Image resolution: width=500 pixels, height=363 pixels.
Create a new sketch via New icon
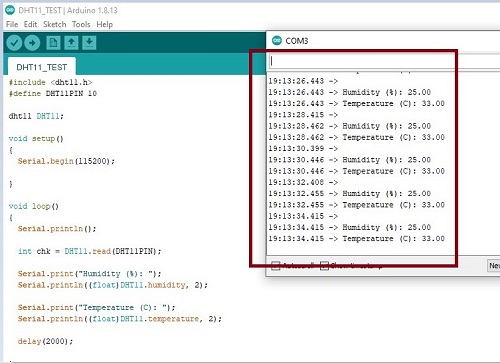(53, 43)
